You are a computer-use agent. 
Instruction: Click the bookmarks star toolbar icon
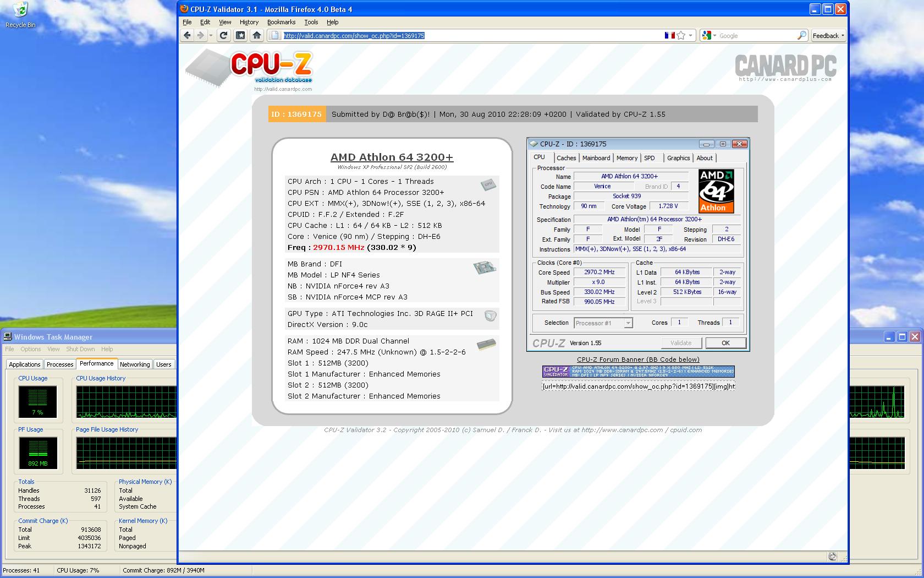[240, 35]
